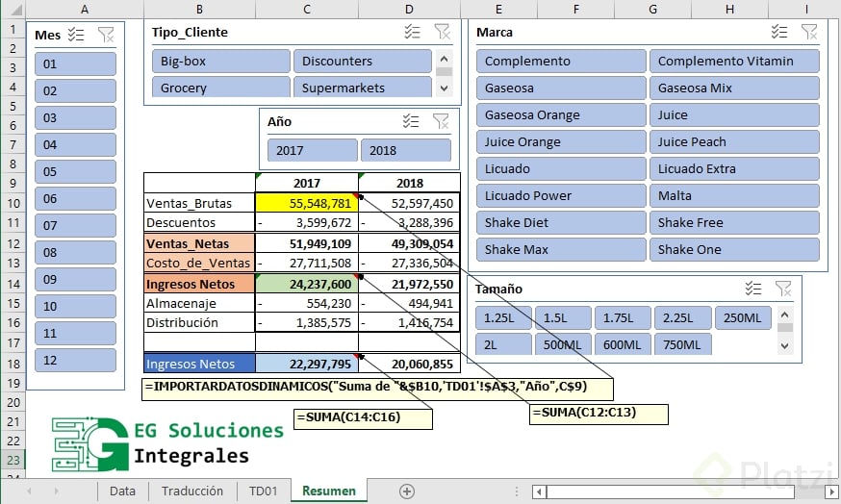This screenshot has width=841, height=504.
Task: Select light blue 22,297,795 cell
Action: point(307,364)
